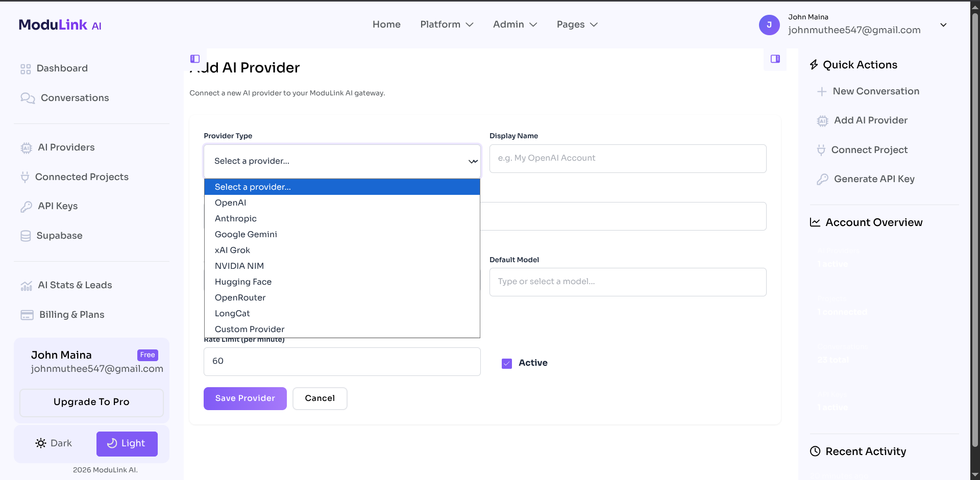Screen dimensions: 980x480
Task: Expand the Pages menu
Action: (x=577, y=24)
